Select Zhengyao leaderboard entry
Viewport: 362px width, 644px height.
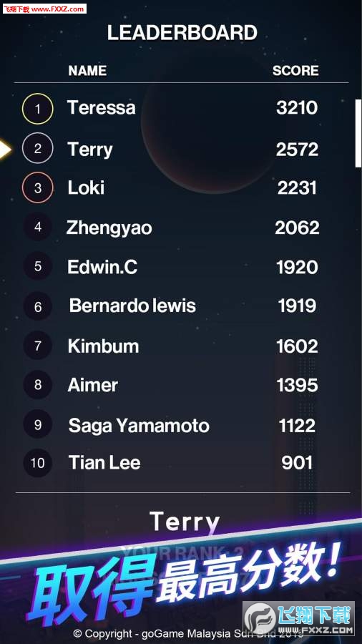181,227
